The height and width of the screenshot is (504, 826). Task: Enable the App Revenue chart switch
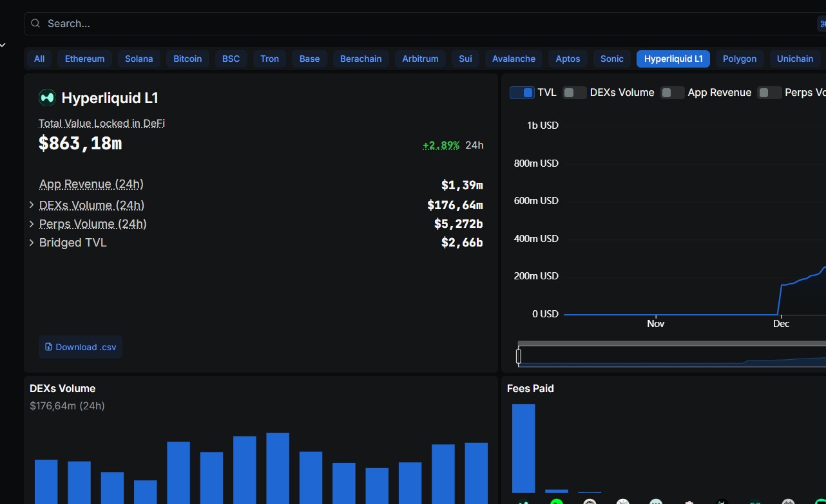(x=673, y=93)
